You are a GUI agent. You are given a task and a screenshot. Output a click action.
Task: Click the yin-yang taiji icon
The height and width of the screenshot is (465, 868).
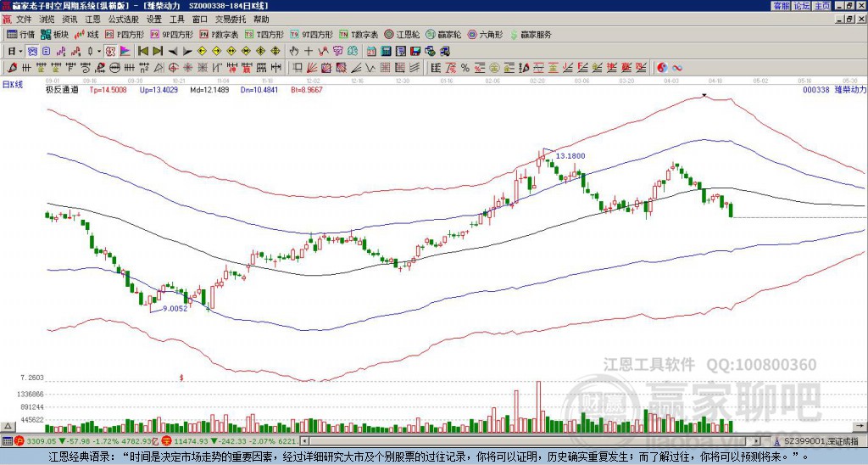pyautogui.click(x=662, y=68)
